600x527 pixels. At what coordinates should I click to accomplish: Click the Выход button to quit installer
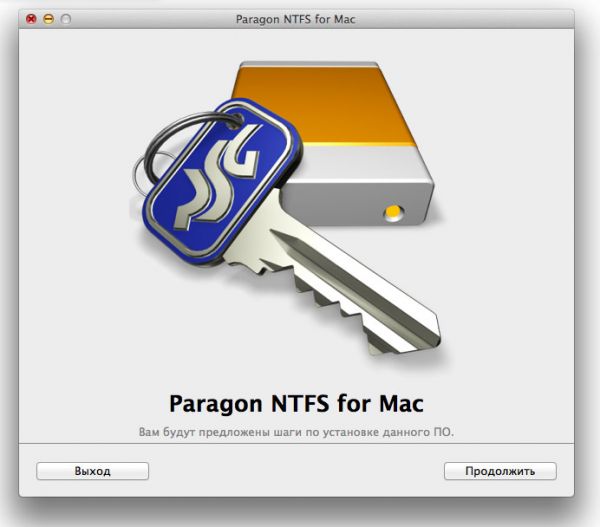[92, 471]
